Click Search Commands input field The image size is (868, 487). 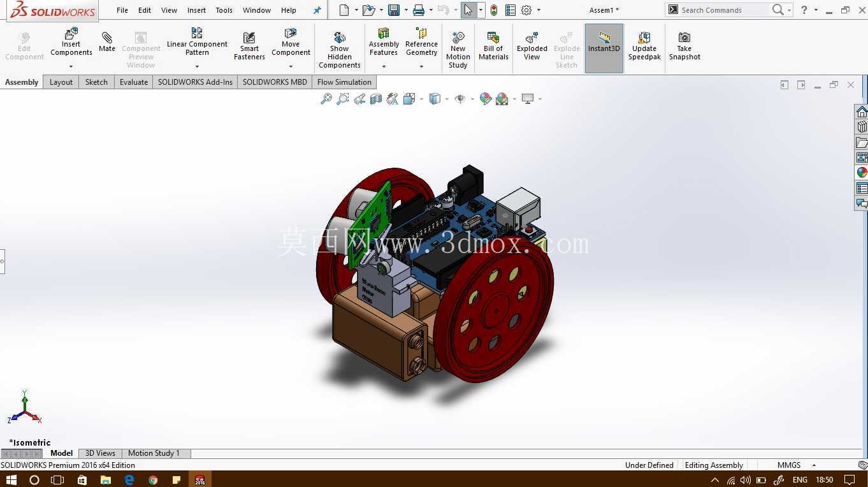coord(724,10)
